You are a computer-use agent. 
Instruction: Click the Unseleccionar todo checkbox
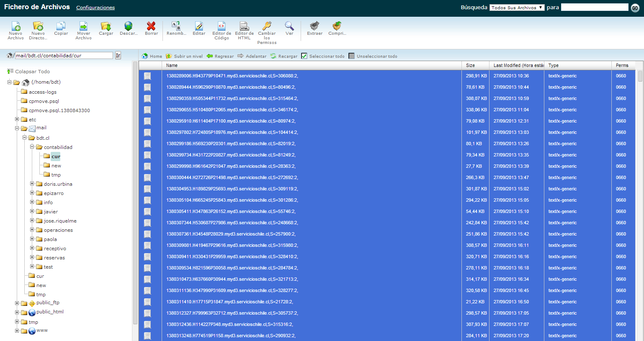pyautogui.click(x=352, y=56)
